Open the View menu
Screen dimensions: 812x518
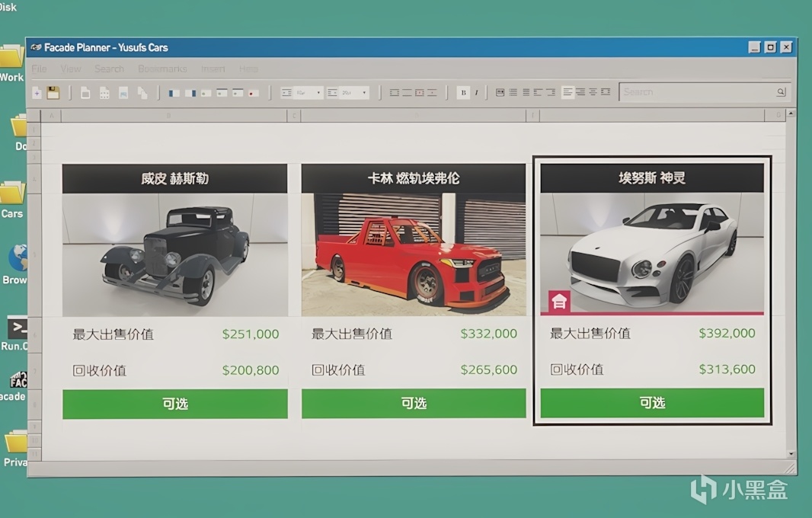(x=70, y=69)
